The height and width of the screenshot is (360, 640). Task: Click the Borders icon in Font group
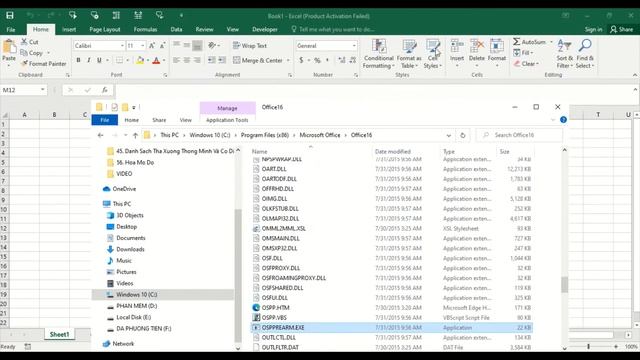pos(119,60)
